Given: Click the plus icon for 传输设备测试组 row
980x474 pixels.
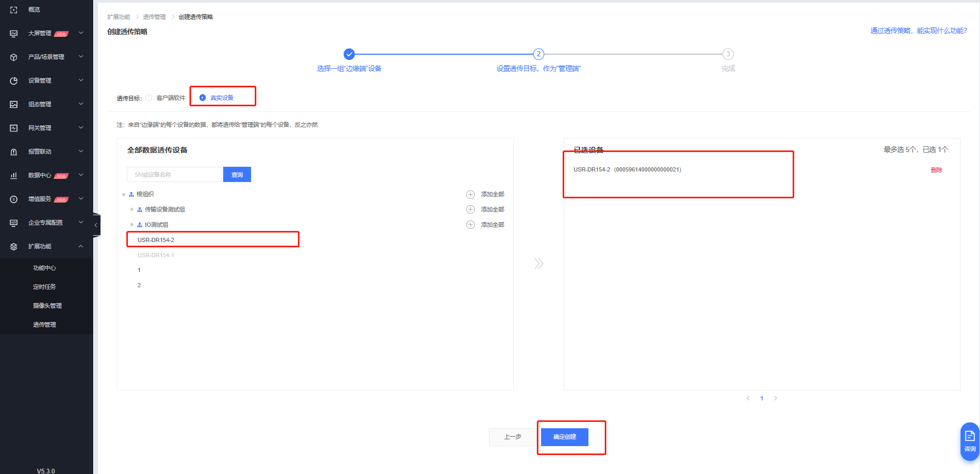Looking at the screenshot, I should click(x=471, y=209).
